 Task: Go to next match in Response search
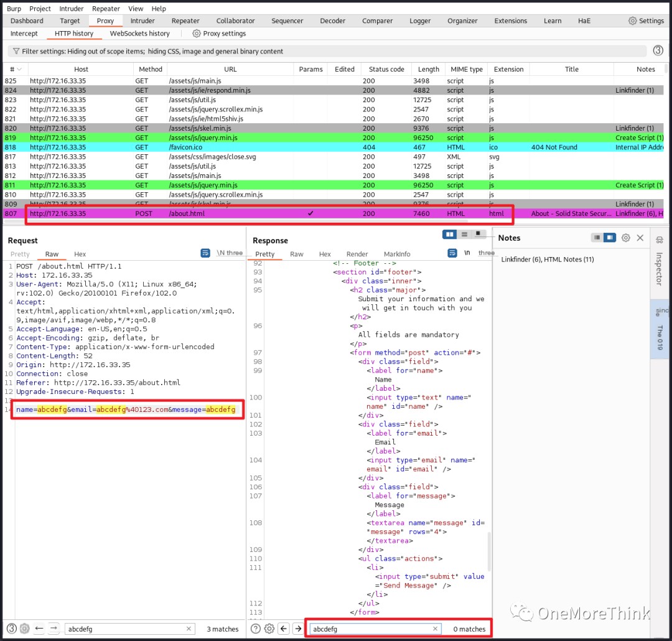298,629
